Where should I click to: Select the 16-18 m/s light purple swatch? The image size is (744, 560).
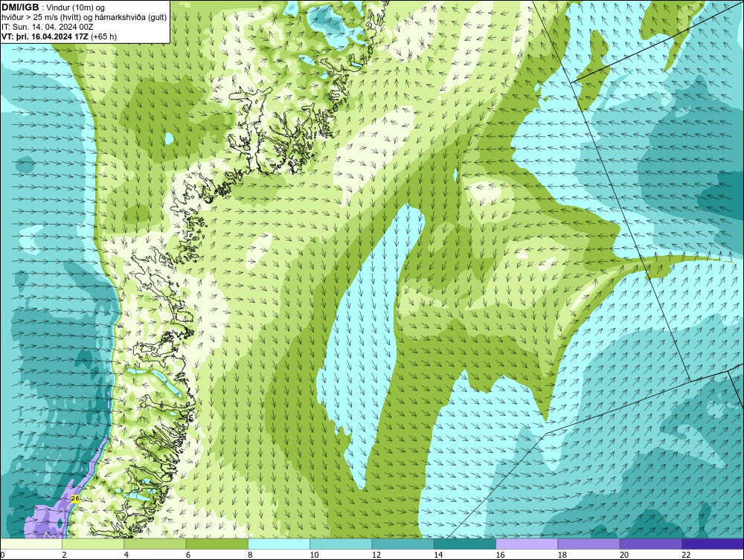pos(527,544)
